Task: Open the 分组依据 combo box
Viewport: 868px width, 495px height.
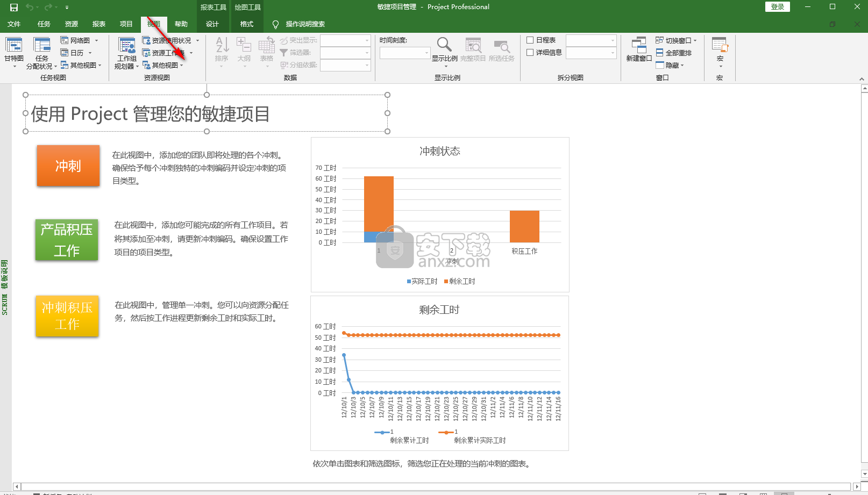Action: point(346,65)
